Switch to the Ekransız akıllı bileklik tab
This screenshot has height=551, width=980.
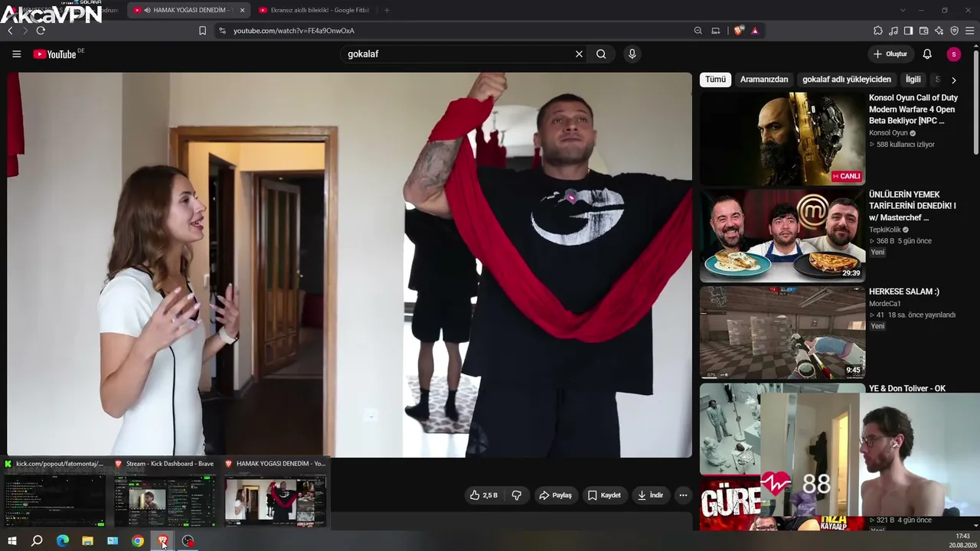pyautogui.click(x=314, y=10)
